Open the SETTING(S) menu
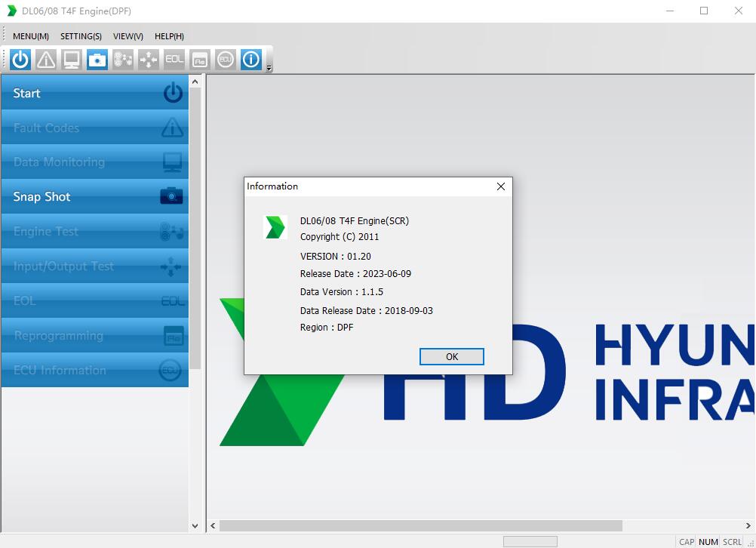This screenshot has width=756, height=548. (x=81, y=36)
